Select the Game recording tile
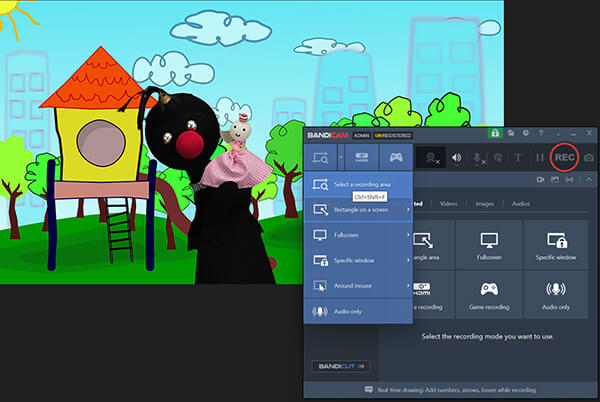 [x=489, y=295]
